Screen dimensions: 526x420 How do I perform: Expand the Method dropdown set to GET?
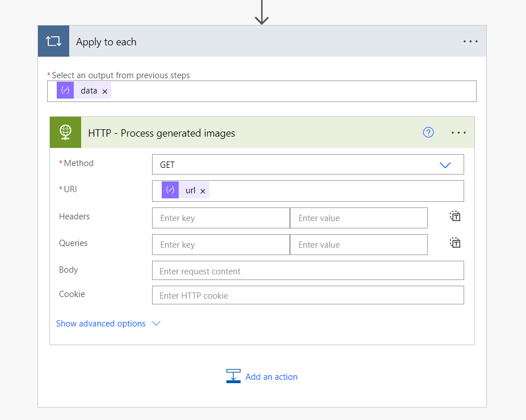(445, 165)
